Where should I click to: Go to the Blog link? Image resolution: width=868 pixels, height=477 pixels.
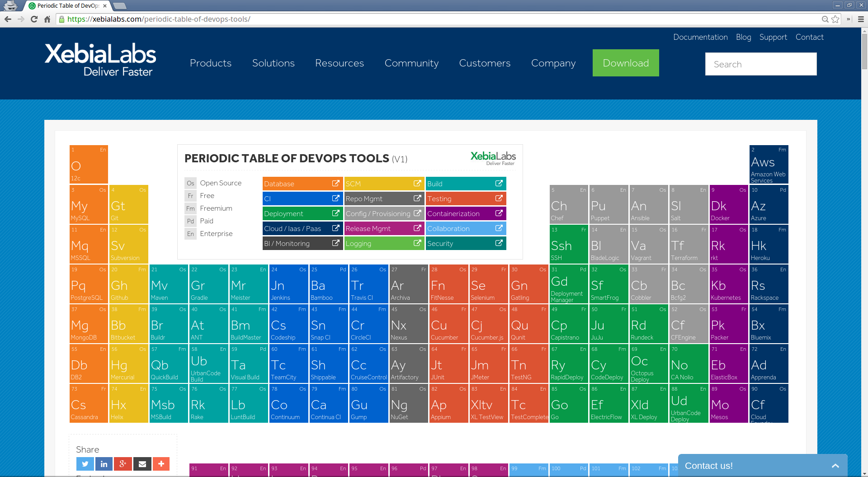pos(743,37)
